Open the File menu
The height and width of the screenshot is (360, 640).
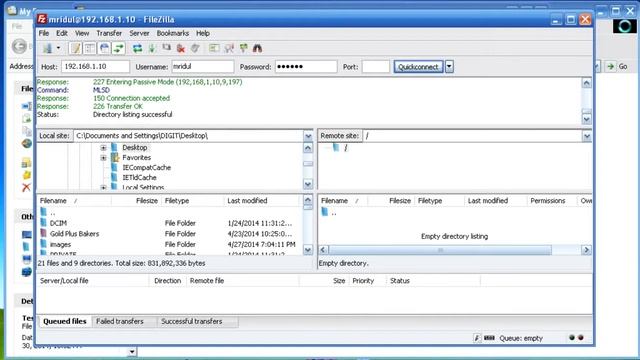coord(44,33)
